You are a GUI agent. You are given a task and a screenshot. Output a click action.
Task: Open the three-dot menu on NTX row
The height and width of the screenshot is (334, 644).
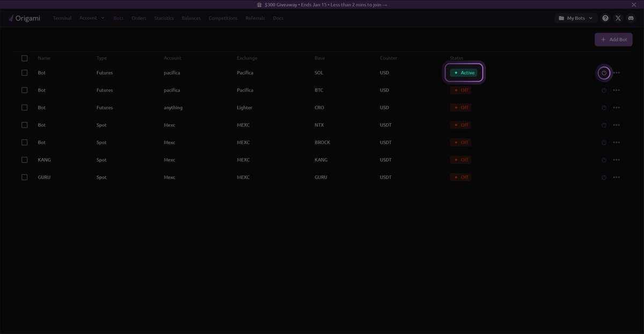pos(617,125)
